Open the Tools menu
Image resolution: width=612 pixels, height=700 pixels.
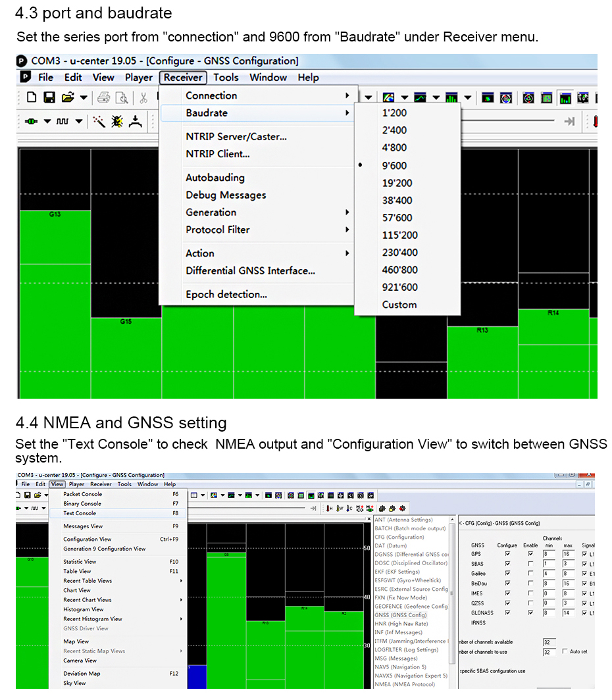tap(226, 78)
